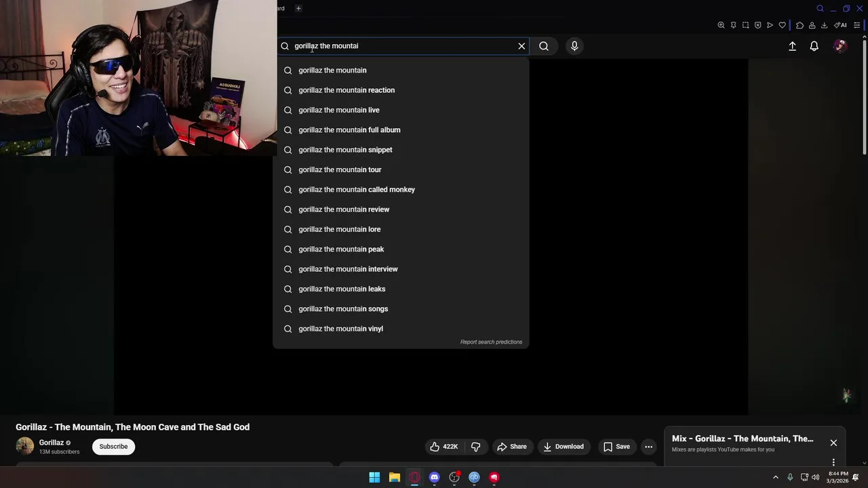The image size is (868, 488).
Task: Click the triangular send icon in browser toolbar
Action: point(770,25)
